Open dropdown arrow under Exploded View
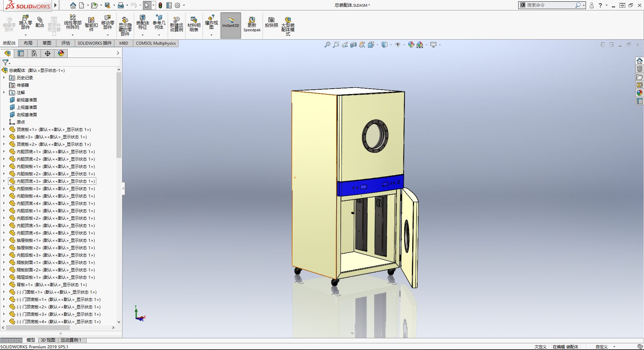Viewport: 644px width, 350px height. tap(211, 35)
